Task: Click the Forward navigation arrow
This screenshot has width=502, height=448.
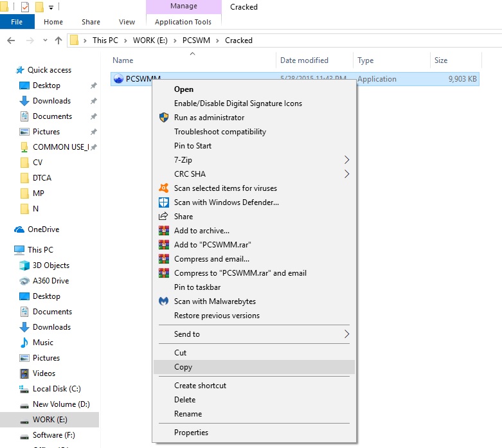Action: 30,40
